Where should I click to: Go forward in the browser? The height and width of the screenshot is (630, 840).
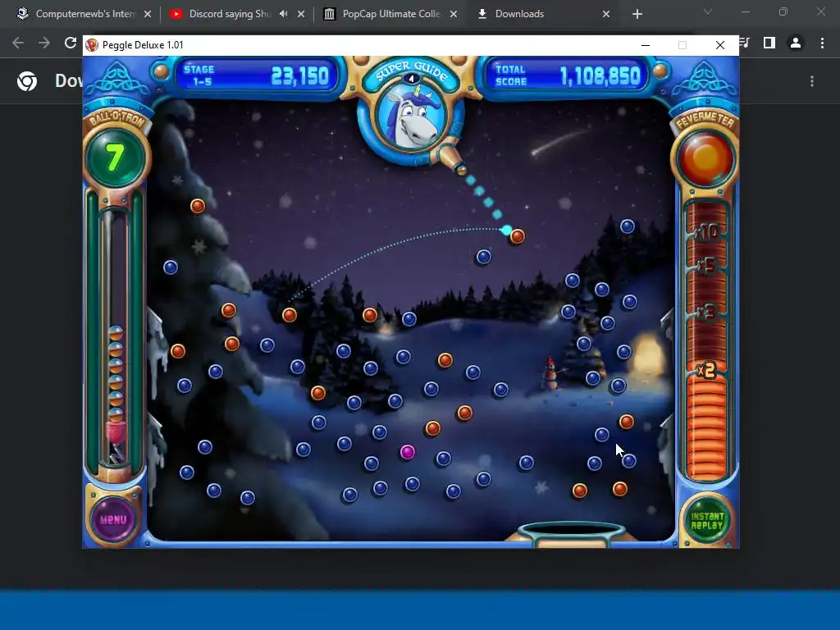click(44, 43)
